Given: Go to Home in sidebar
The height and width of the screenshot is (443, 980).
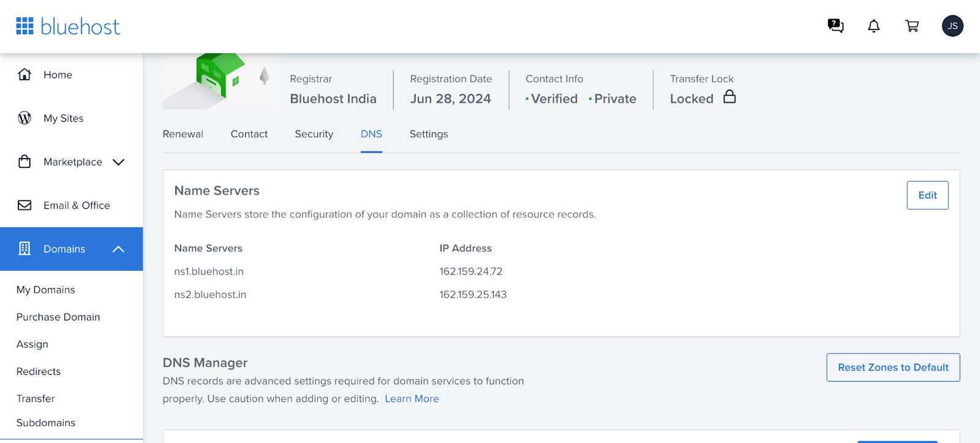Looking at the screenshot, I should 58,75.
